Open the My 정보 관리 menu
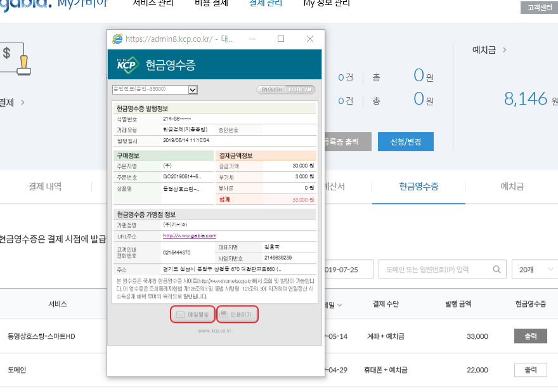This screenshot has width=558, height=392. click(x=327, y=4)
